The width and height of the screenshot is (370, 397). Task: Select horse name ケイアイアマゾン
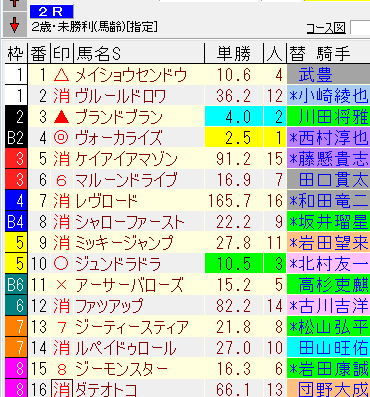click(x=126, y=159)
